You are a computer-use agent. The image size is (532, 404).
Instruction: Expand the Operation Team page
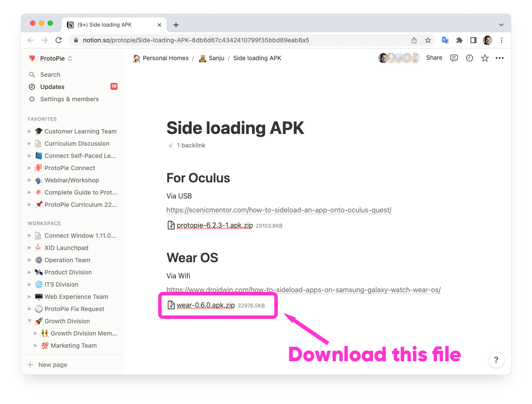tap(29, 260)
